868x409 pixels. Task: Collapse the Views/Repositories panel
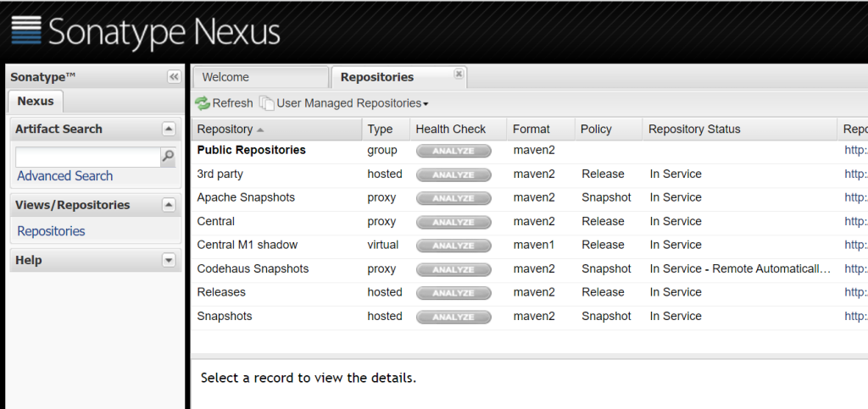pos(169,205)
